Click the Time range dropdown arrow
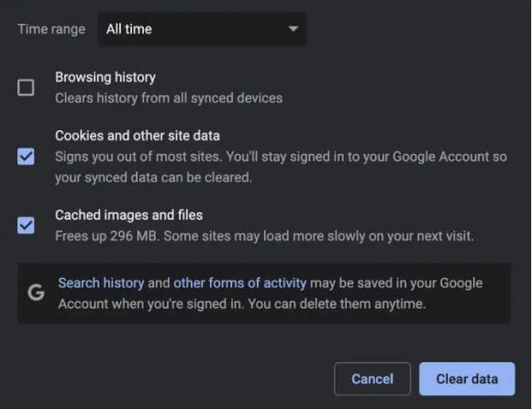This screenshot has width=532, height=409. 294,29
